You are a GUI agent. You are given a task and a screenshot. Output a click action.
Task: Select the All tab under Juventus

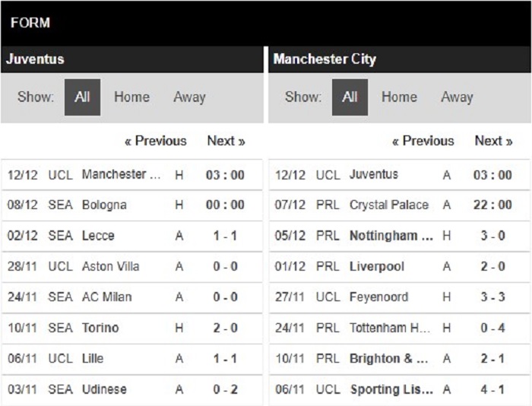tap(82, 97)
